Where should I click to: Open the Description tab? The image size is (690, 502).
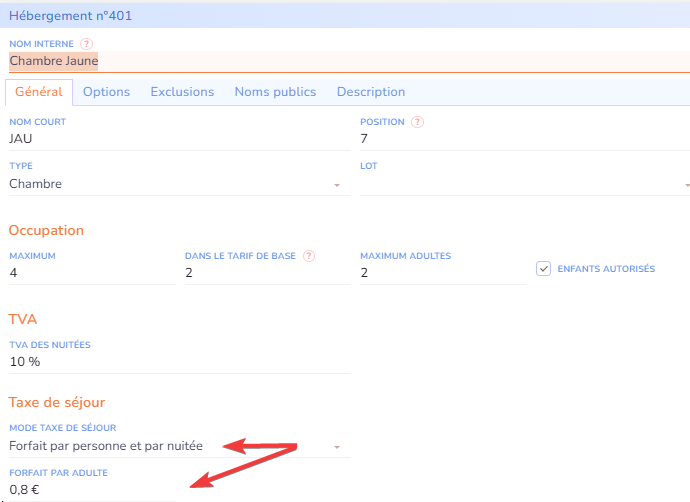[371, 92]
